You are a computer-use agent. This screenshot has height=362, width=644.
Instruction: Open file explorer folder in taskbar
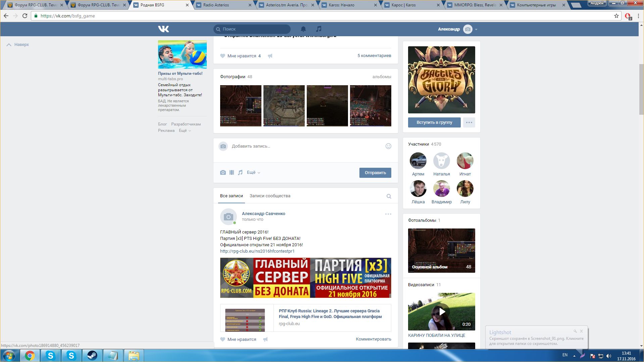pos(134,356)
